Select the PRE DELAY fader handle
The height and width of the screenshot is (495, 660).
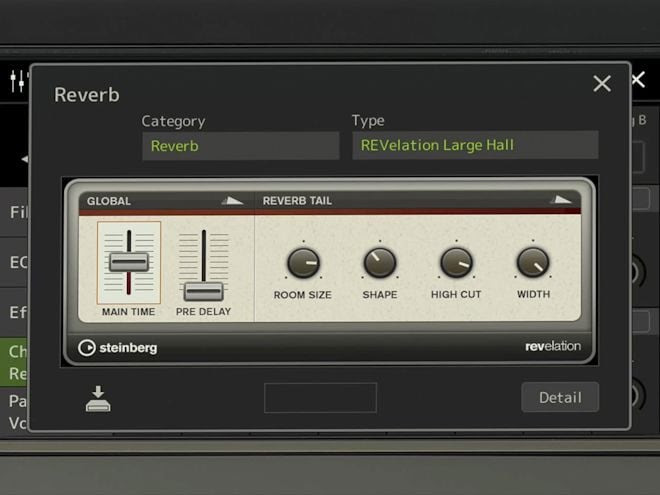click(x=203, y=291)
